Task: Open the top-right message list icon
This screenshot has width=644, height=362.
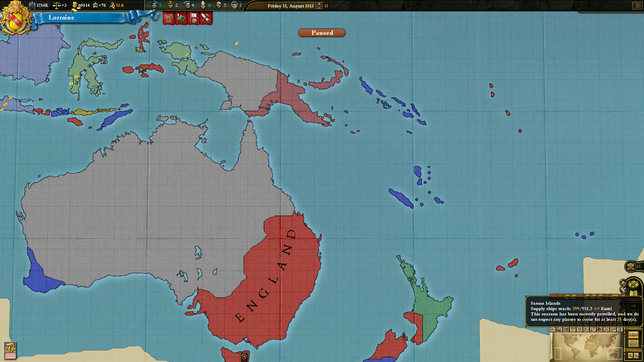Action: [x=637, y=6]
